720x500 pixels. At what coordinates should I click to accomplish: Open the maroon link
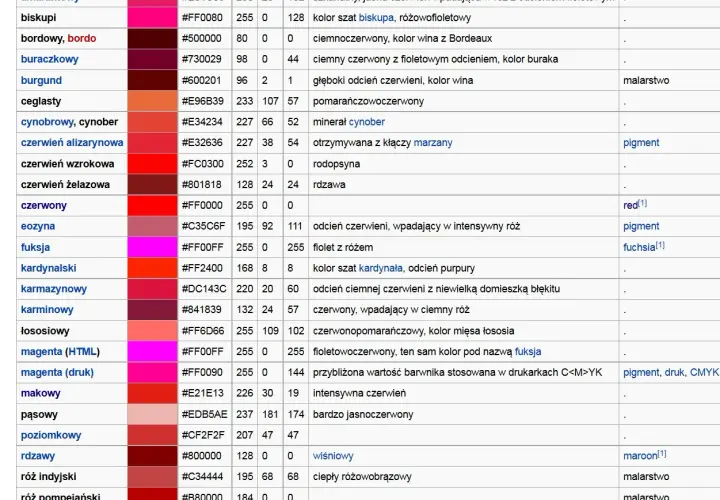coord(640,456)
